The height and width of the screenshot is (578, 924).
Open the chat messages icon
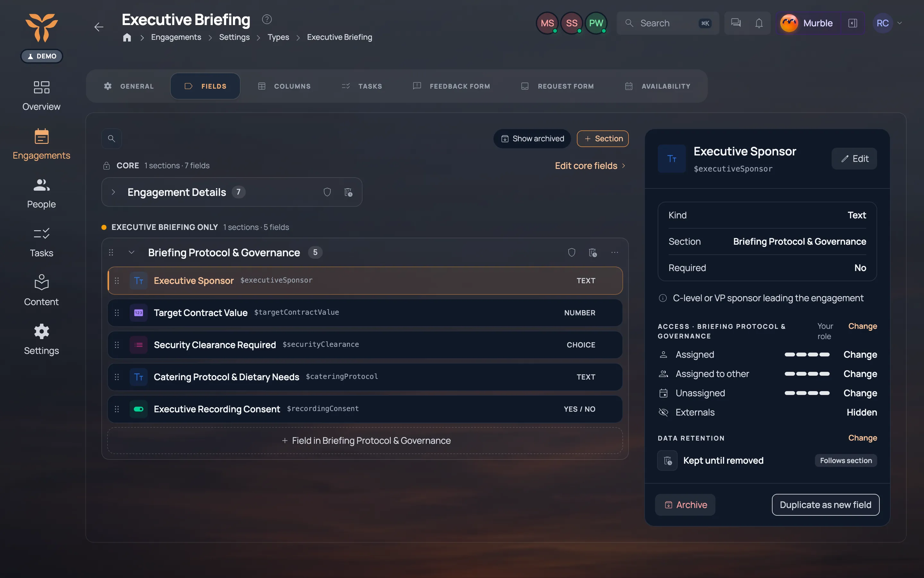736,23
